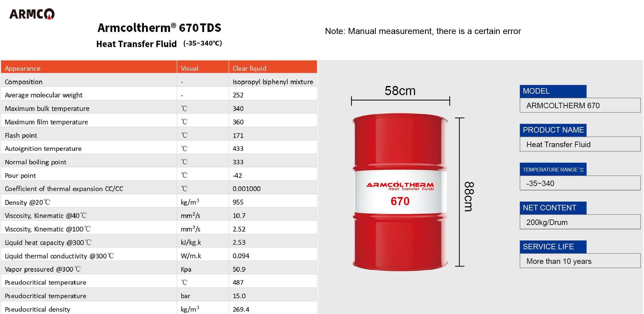Click the value '50.9'
This screenshot has height=314, width=644.
click(239, 269)
